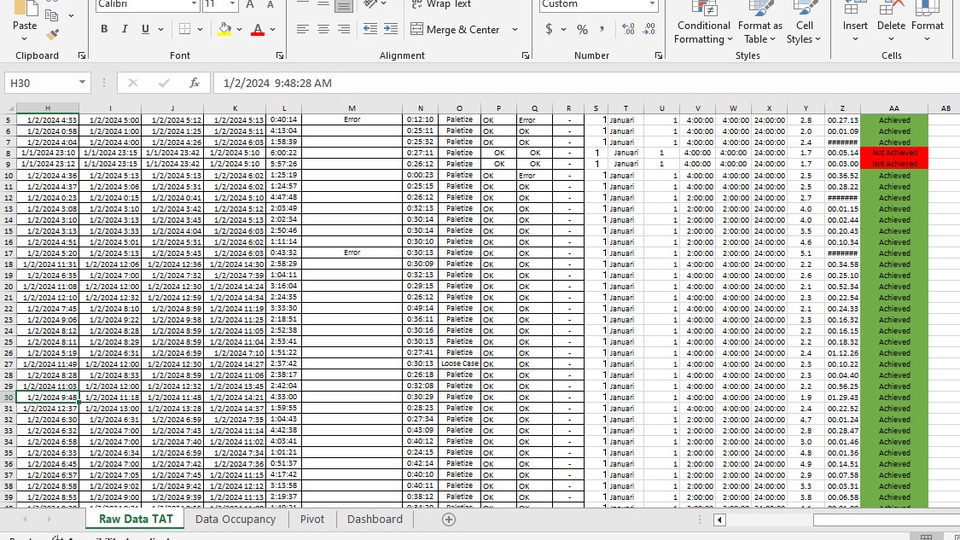This screenshot has width=960, height=540.
Task: Open the Format cells menu
Action: [927, 23]
